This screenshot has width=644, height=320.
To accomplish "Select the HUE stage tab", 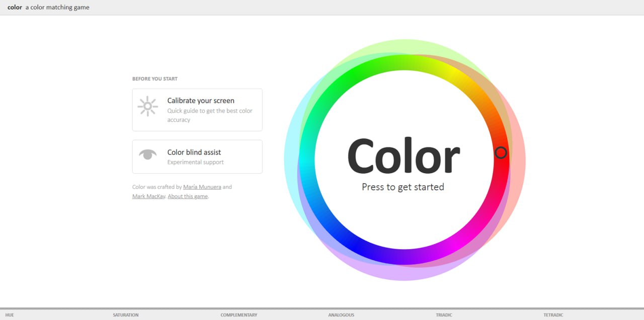I will [x=10, y=315].
